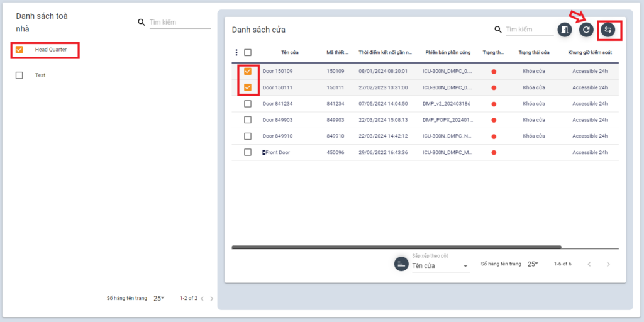Click the horizontal scrollbar under door table
The image size is (644, 322).
(x=396, y=247)
